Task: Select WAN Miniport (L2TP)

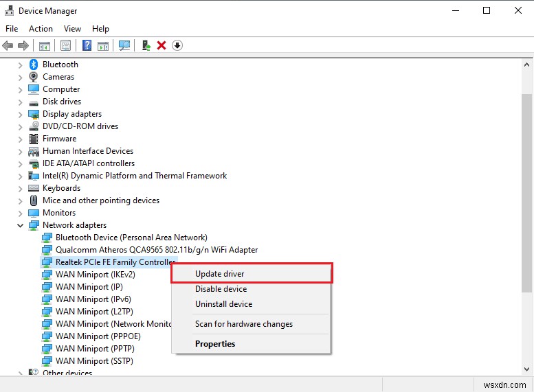Action: coord(94,312)
